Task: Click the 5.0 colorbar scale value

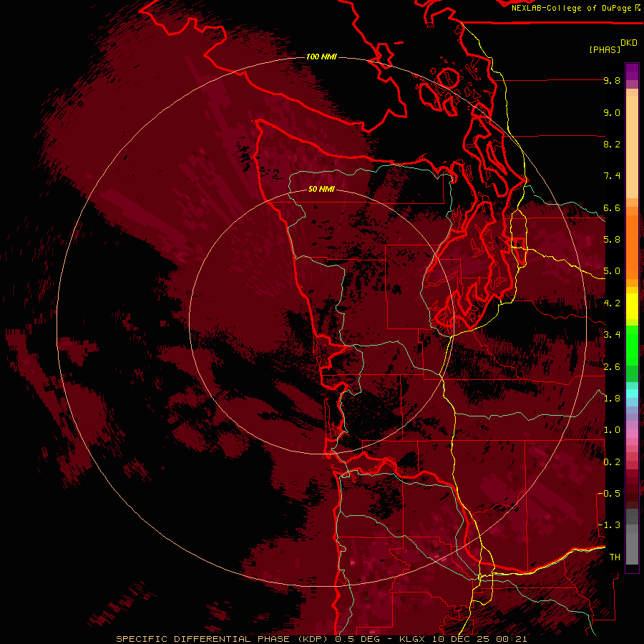Action: pos(612,271)
